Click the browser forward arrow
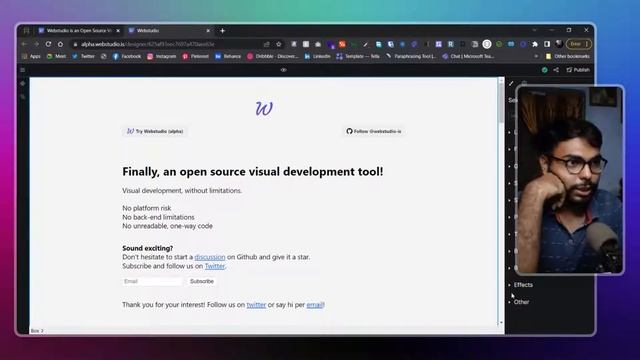Viewport: 640px width, 360px height. click(x=36, y=44)
